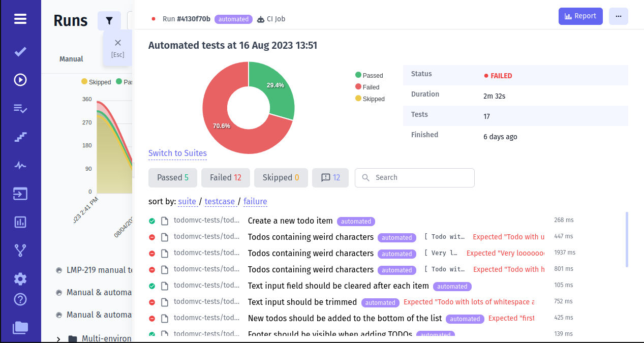Collapse the sidebar with the hamburger icon
The image size is (644, 343).
point(20,19)
